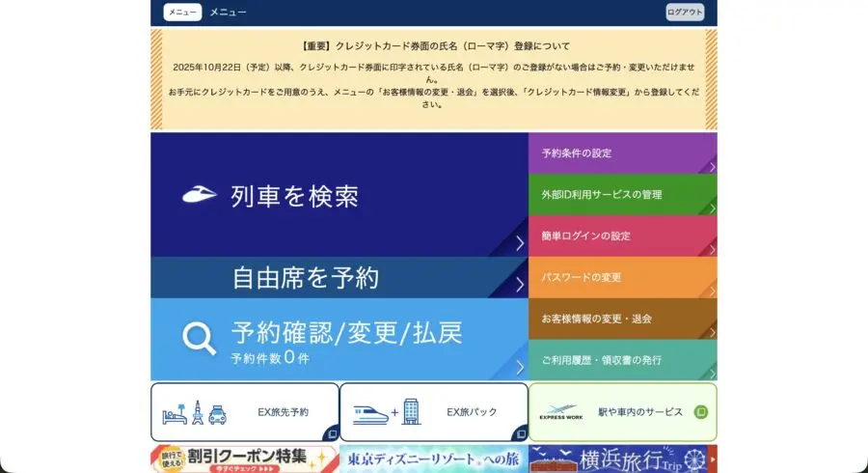
Task: Click the shinkansen icon beside 列車を検索
Action: 199,194
